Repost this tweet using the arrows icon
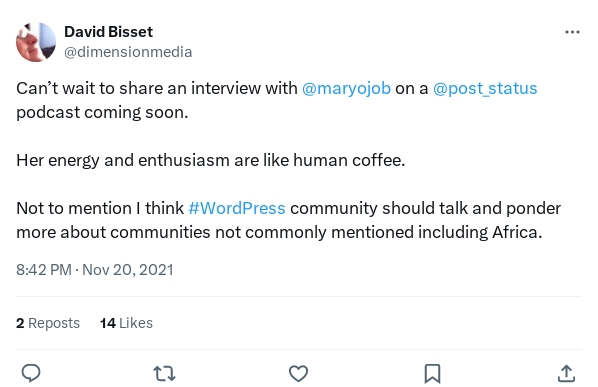Viewport: 598px width, 387px height. [164, 373]
